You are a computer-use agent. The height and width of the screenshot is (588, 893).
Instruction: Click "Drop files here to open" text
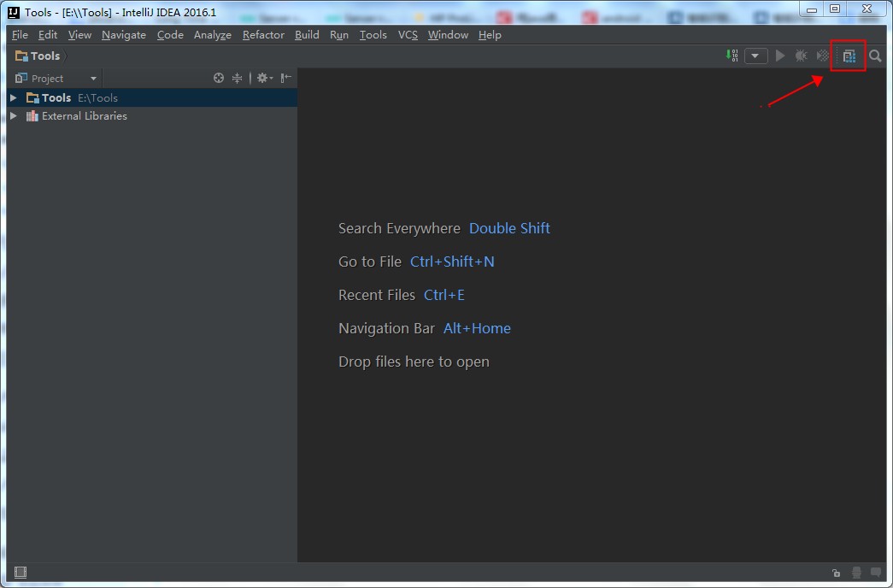point(414,362)
